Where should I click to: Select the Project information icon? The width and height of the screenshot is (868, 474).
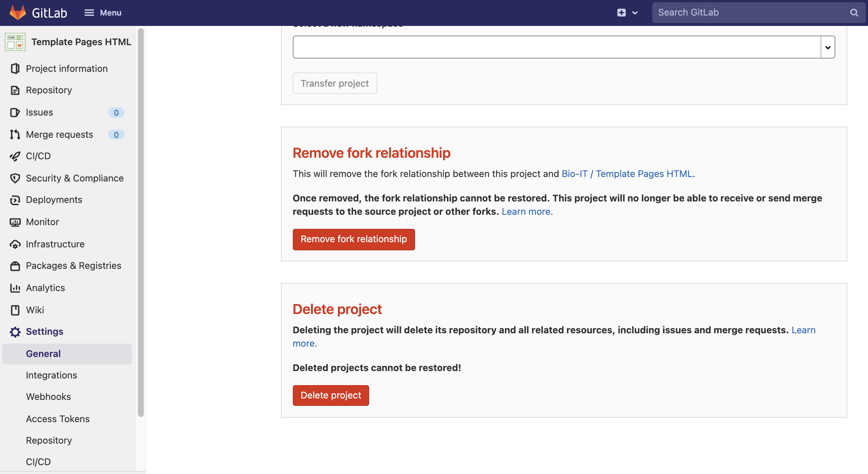coord(15,69)
